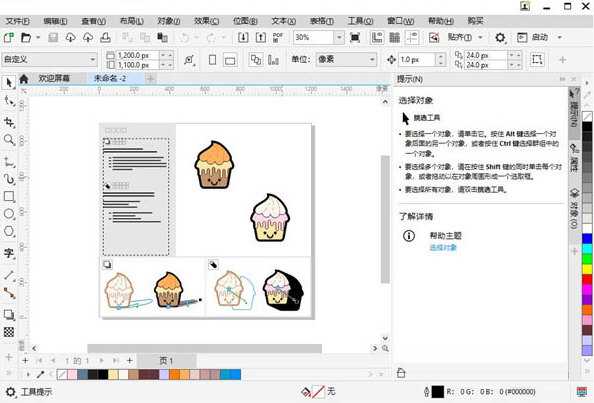Image resolution: width=594 pixels, height=403 pixels.
Task: Open 位图(B) menu
Action: pyautogui.click(x=245, y=21)
